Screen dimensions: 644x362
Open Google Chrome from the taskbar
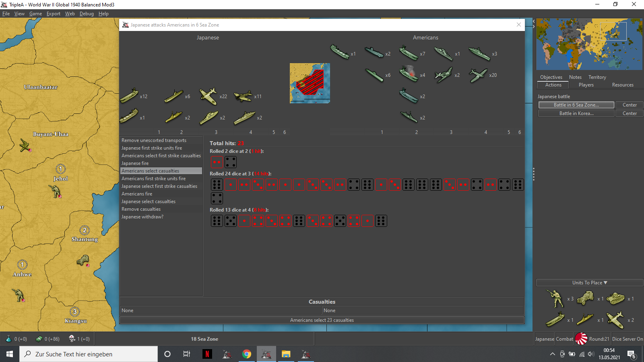[247, 354]
